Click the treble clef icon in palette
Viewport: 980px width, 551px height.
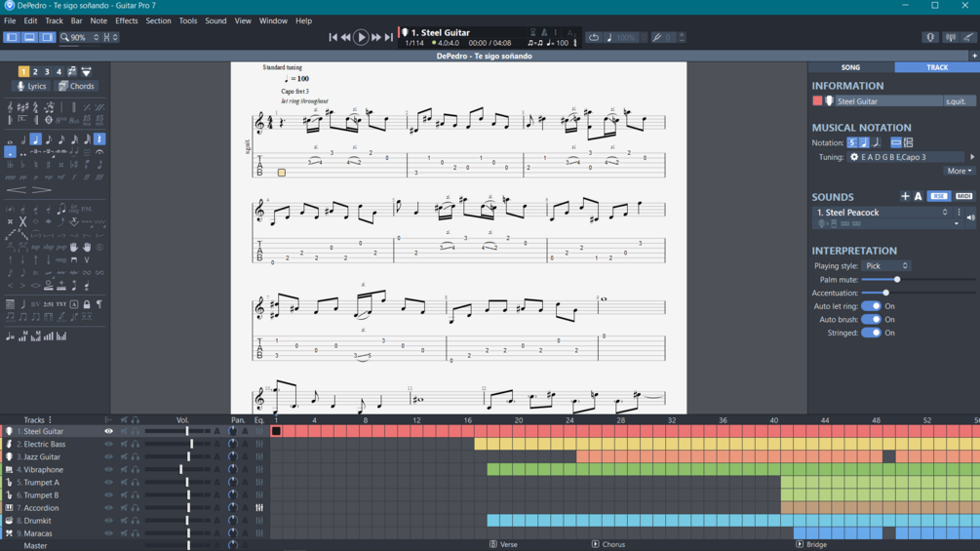coord(10,107)
